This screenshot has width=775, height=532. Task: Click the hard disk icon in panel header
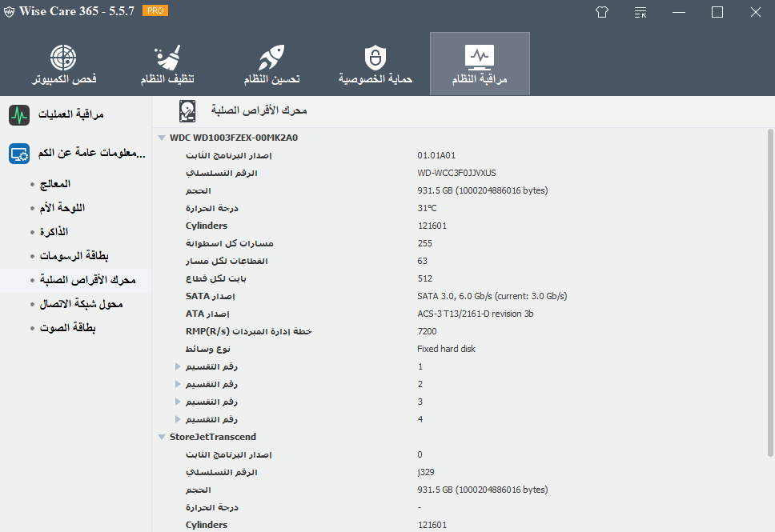(187, 111)
